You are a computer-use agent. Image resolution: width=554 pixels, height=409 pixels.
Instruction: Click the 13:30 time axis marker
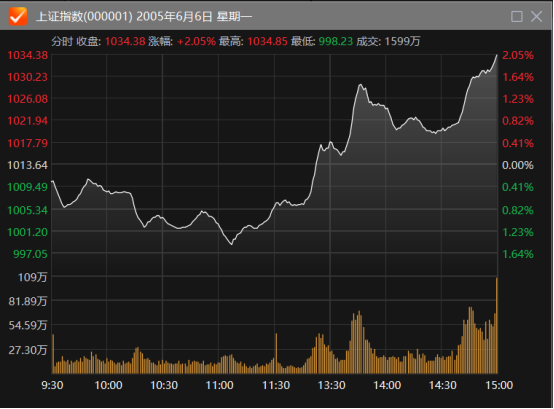click(331, 385)
